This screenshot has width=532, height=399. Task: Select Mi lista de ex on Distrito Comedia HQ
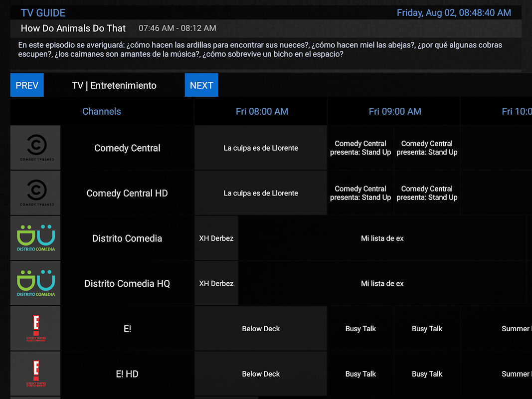click(x=382, y=283)
